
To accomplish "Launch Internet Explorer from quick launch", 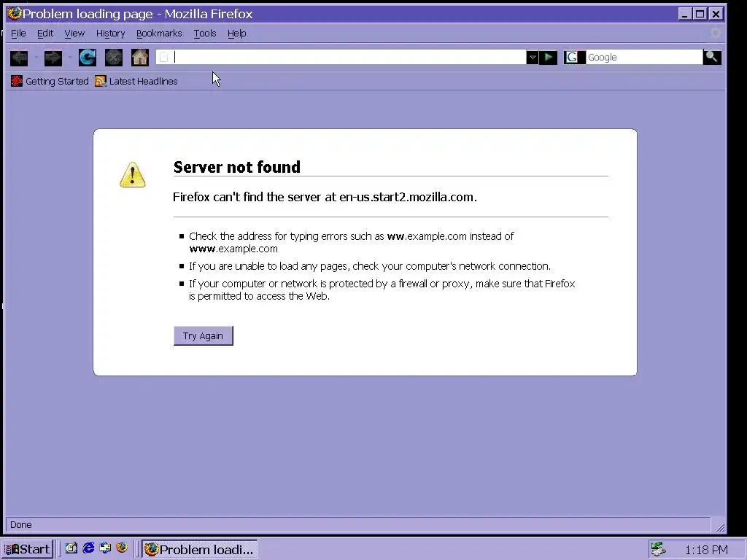I will point(88,548).
